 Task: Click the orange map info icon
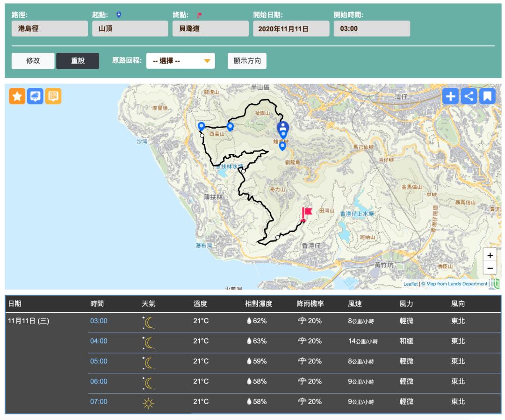pos(53,96)
